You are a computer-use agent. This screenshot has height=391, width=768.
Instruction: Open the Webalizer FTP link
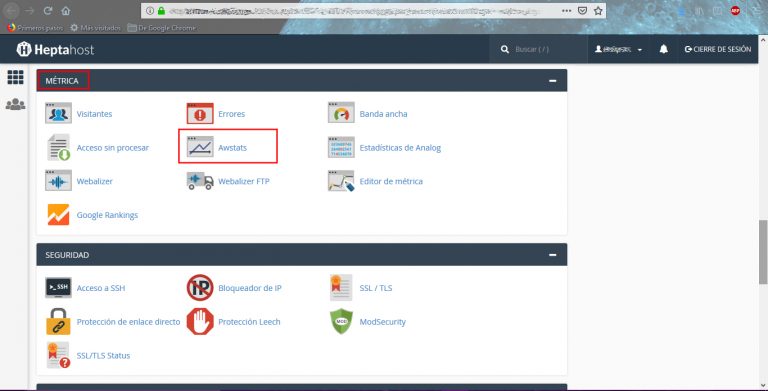243,181
